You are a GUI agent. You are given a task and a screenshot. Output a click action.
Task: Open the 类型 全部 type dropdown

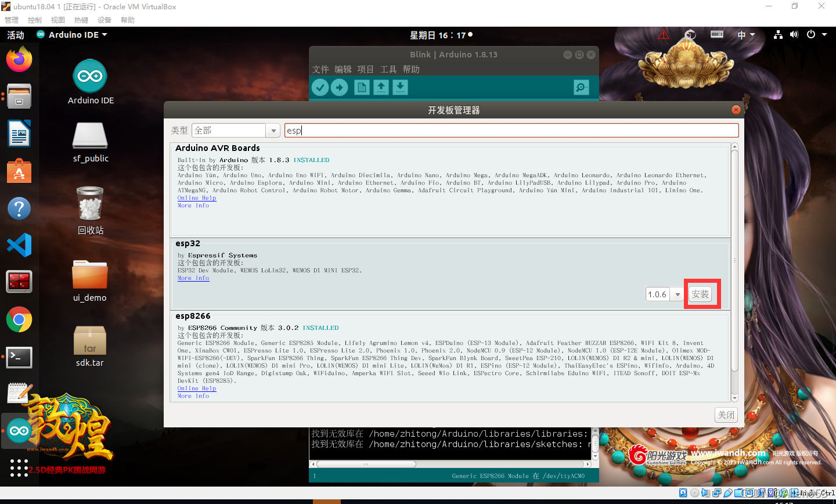tap(236, 131)
